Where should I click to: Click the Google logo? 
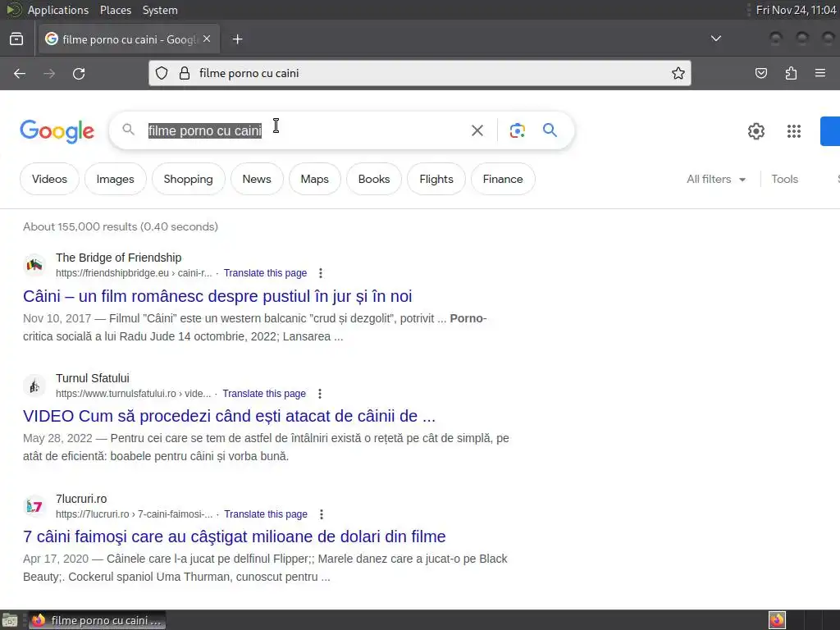[x=57, y=131]
